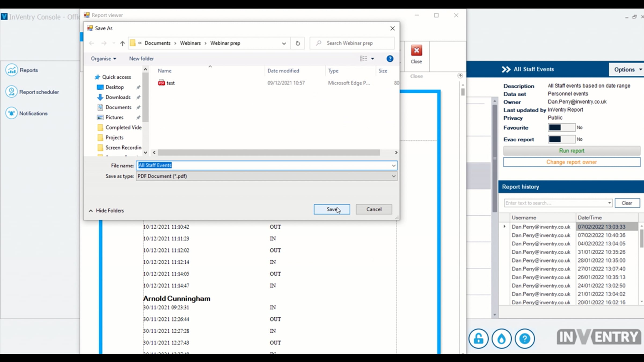Click the Report history search field

pos(558,203)
